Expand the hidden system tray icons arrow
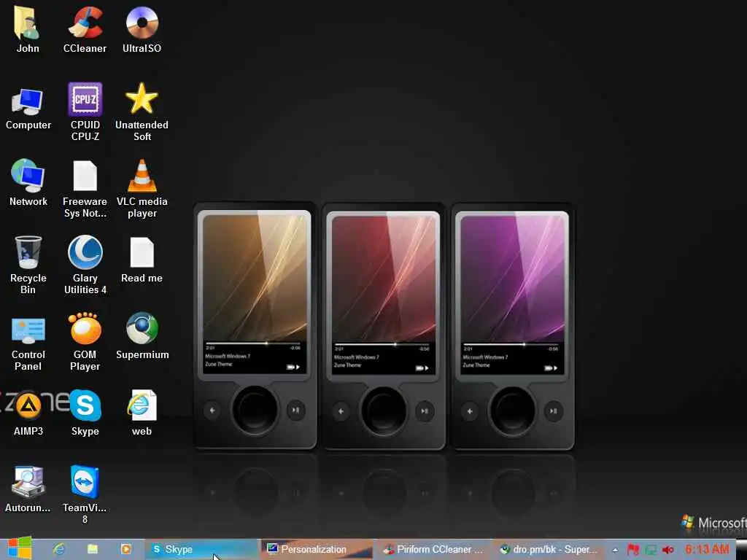747x560 pixels. (615, 550)
